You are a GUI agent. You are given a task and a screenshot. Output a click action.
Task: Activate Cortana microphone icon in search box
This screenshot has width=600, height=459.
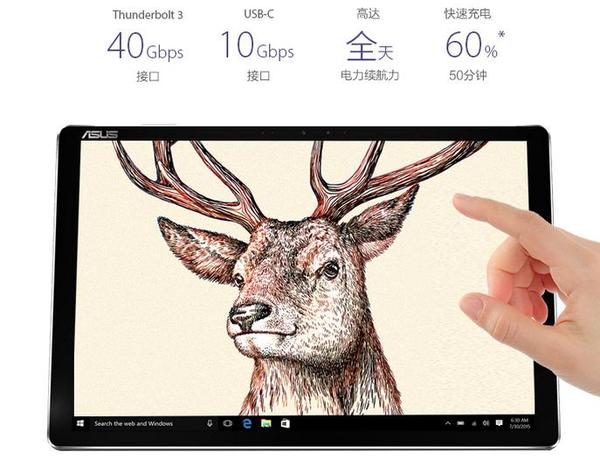point(209,423)
